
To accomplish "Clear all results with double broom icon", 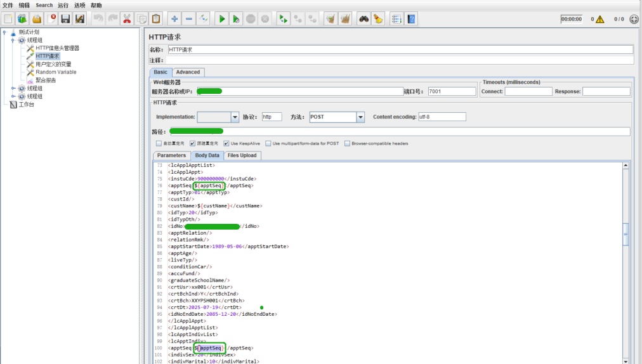I will point(345,19).
